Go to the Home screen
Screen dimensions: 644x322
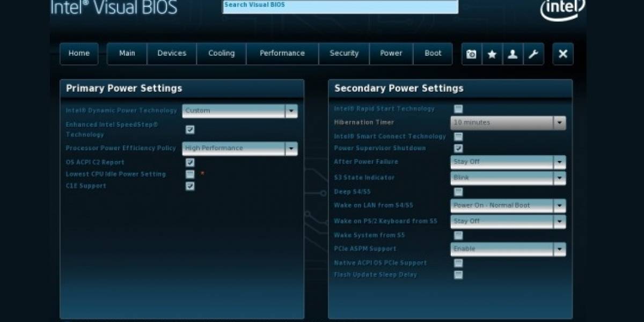(x=79, y=54)
